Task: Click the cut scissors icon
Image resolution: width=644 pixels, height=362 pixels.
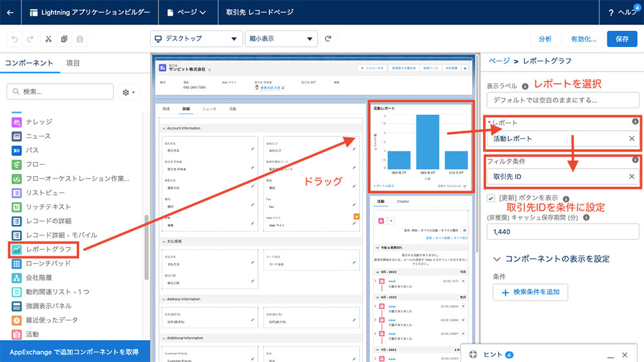Action: 48,39
